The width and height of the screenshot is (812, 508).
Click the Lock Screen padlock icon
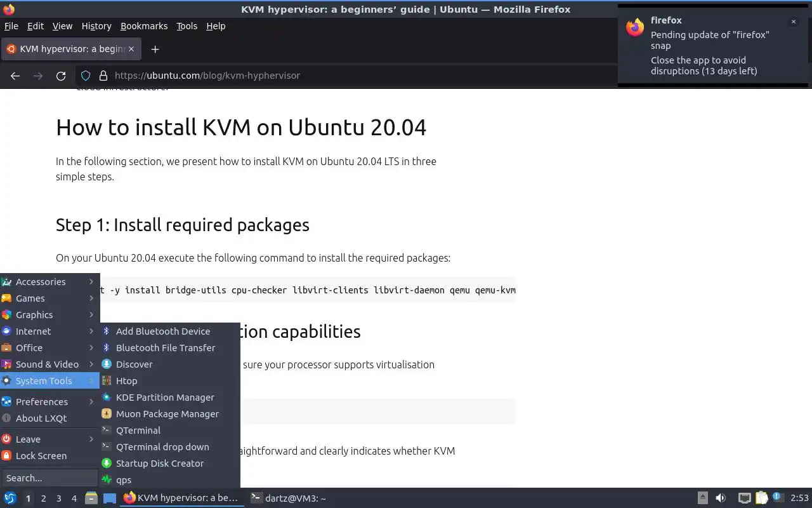tap(6, 455)
